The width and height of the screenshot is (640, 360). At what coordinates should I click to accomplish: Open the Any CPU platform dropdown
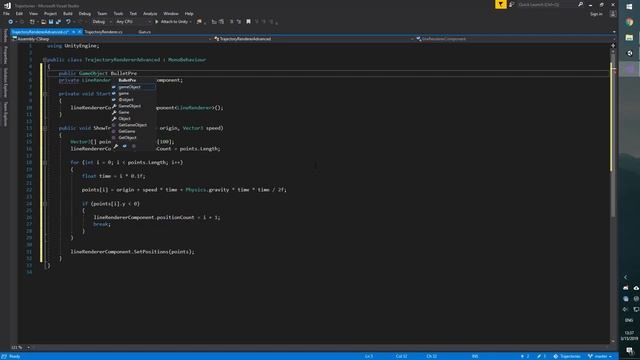[x=133, y=22]
